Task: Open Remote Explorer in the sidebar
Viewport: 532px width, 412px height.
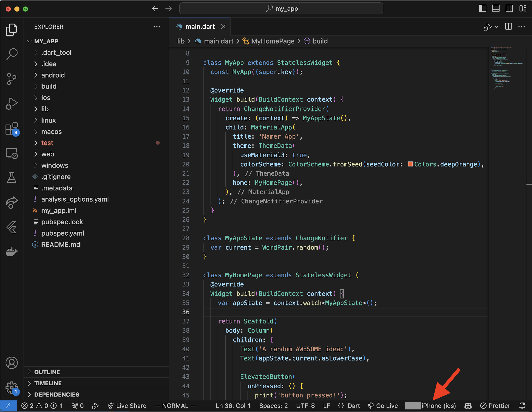Action: click(x=11, y=153)
